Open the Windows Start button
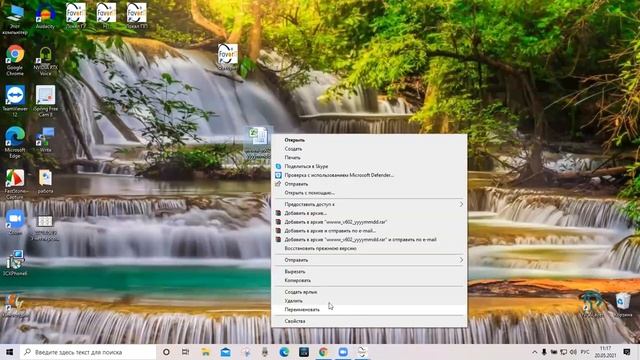The width and height of the screenshot is (640, 360). pos(10,352)
